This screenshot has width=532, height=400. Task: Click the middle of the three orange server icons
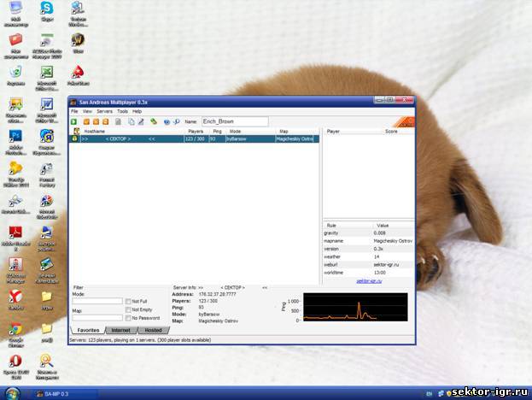click(x=96, y=121)
